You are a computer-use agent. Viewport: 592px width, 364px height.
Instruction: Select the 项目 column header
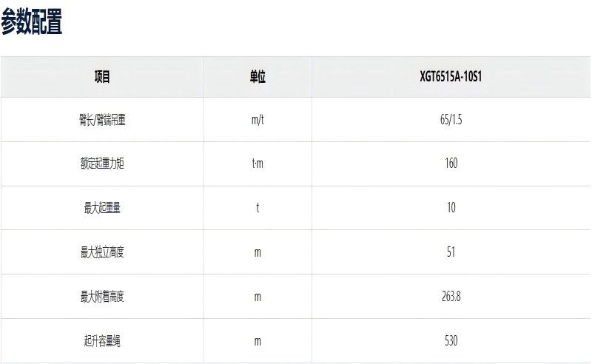tap(102, 77)
